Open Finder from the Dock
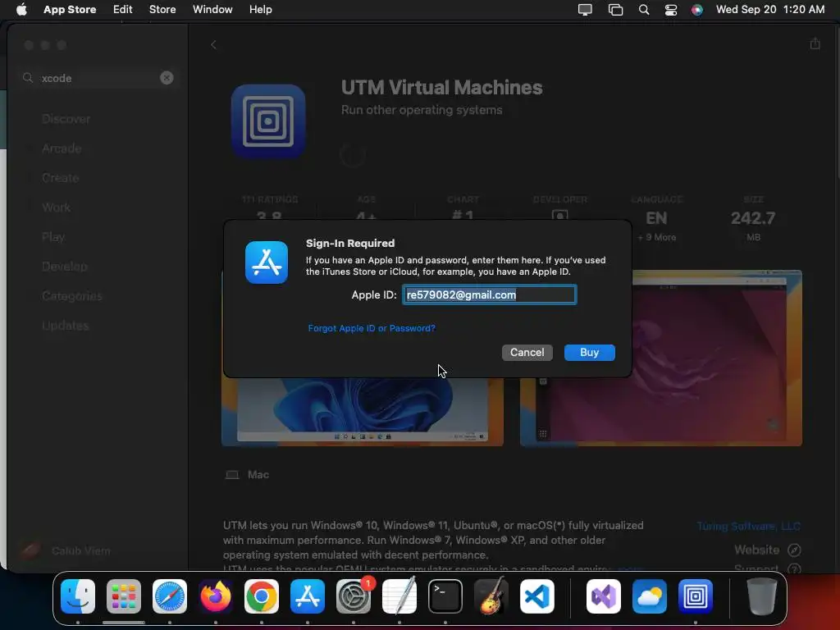The image size is (840, 630). (x=78, y=596)
